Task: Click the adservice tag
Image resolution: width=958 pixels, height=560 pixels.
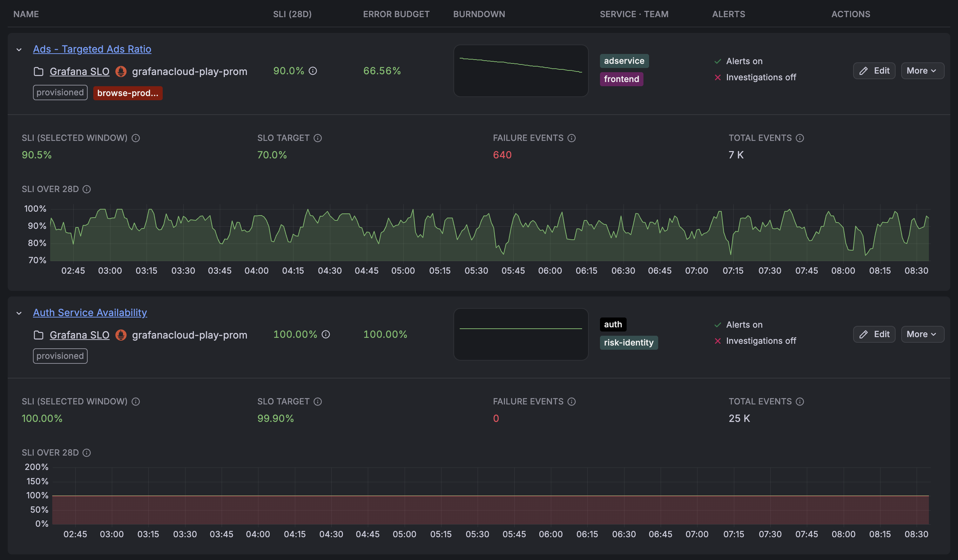Action: (x=624, y=61)
